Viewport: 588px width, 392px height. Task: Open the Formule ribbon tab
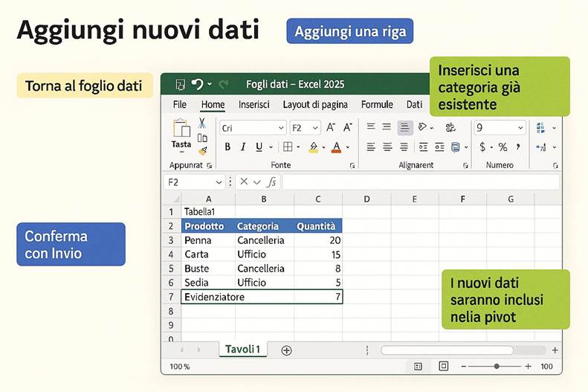pos(377,105)
